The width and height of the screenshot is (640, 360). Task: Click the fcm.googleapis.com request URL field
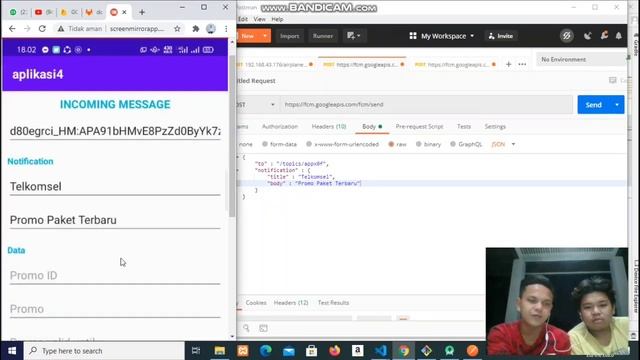click(x=426, y=105)
